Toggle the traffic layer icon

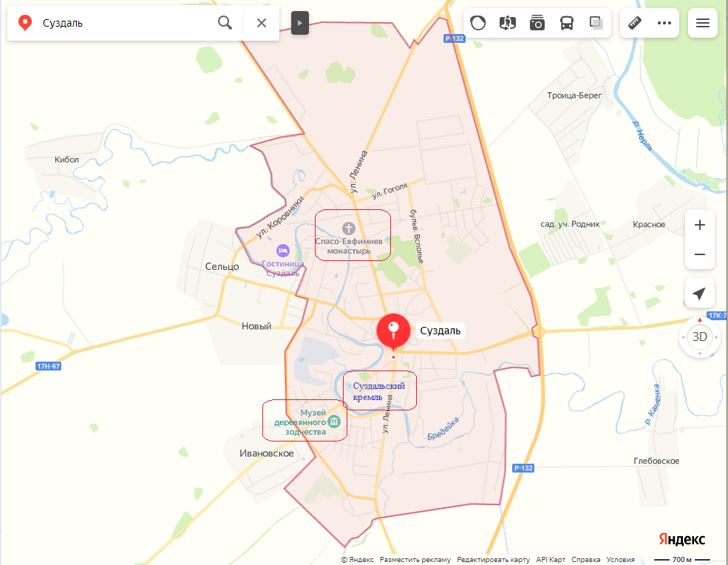[477, 23]
